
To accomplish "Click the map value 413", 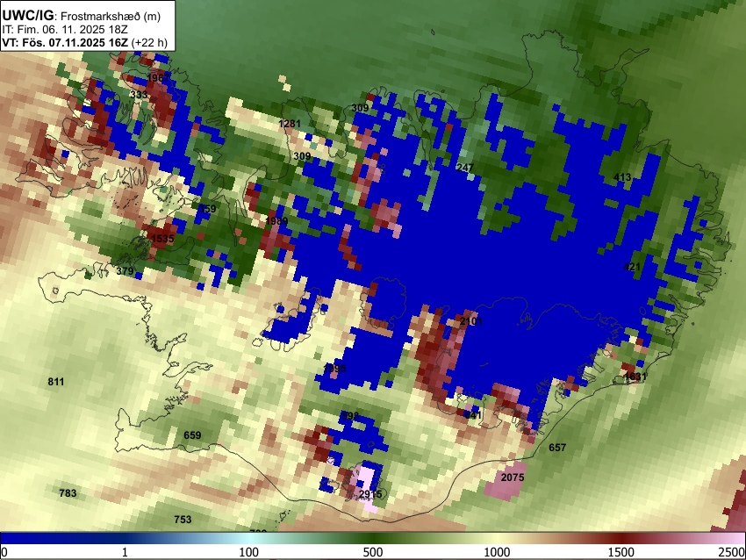I will click(x=622, y=177).
